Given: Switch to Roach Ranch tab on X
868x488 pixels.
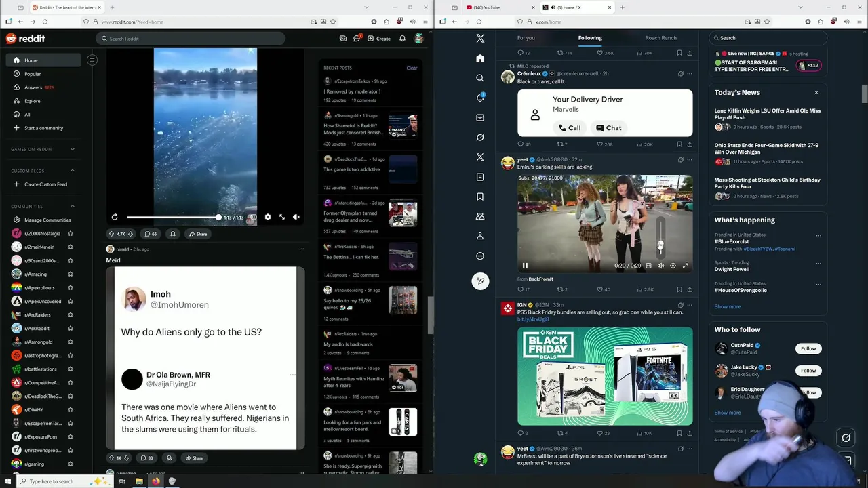Looking at the screenshot, I should [x=660, y=38].
